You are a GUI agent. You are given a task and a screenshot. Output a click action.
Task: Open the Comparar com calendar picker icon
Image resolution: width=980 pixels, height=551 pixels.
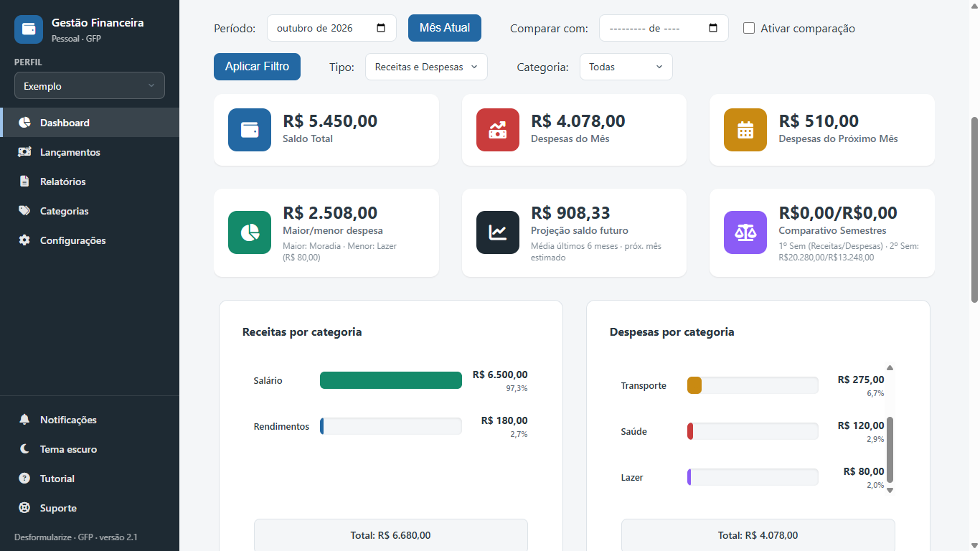pyautogui.click(x=713, y=28)
